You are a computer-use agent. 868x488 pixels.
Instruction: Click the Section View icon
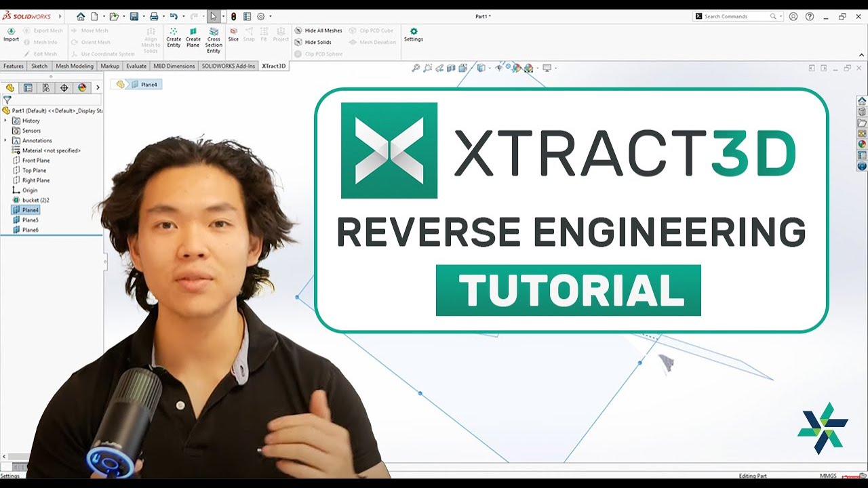pyautogui.click(x=451, y=68)
